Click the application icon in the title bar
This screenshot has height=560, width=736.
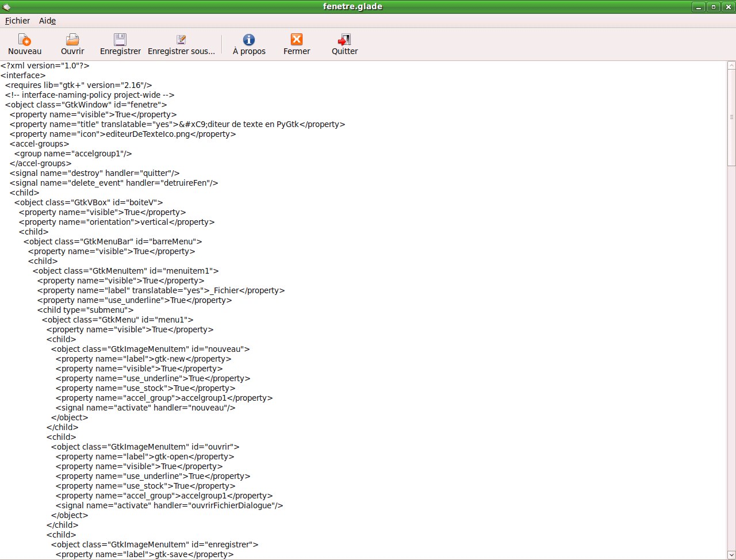click(x=6, y=7)
